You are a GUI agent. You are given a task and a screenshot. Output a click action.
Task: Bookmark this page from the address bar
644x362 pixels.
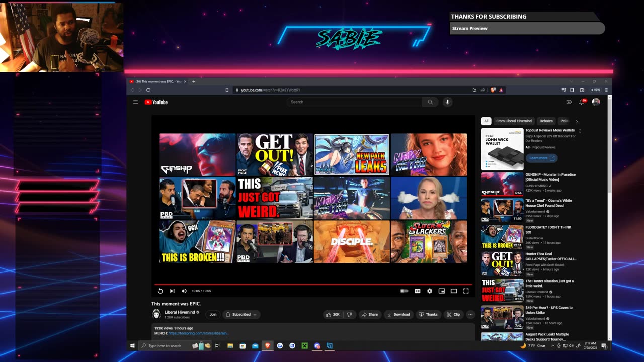(x=227, y=90)
